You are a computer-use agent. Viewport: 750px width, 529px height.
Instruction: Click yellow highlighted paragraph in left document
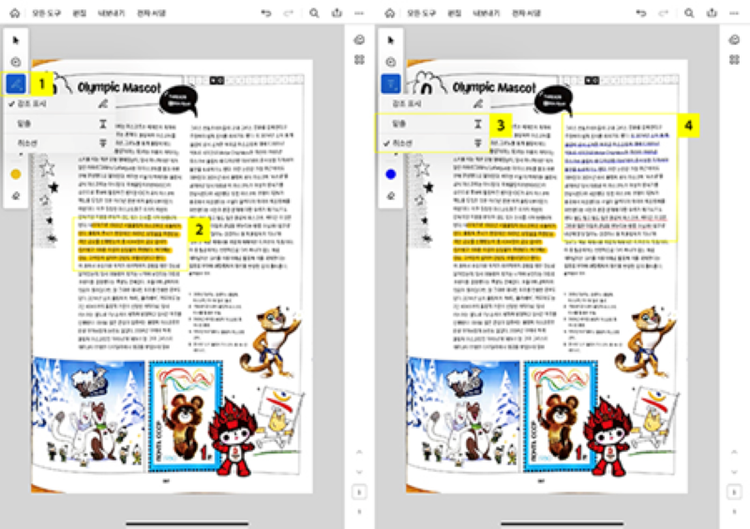click(129, 242)
